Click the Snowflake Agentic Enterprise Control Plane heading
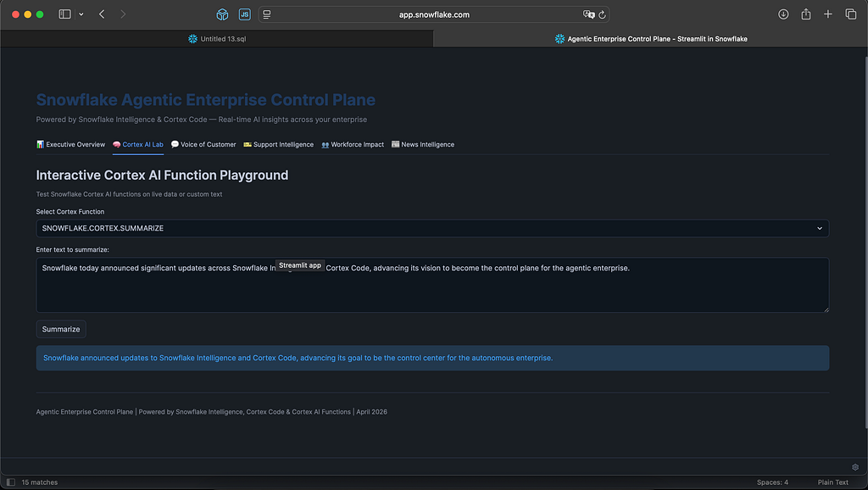The image size is (868, 490). pyautogui.click(x=206, y=100)
